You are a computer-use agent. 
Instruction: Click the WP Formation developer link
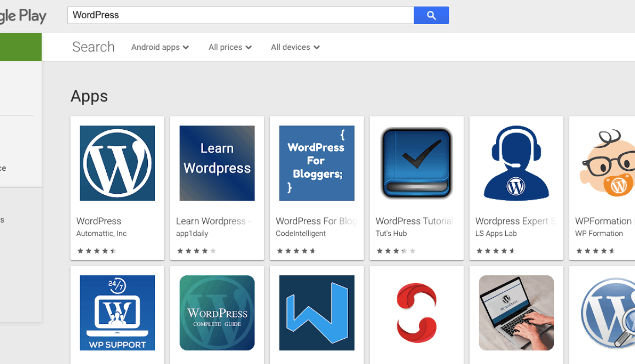pos(599,234)
